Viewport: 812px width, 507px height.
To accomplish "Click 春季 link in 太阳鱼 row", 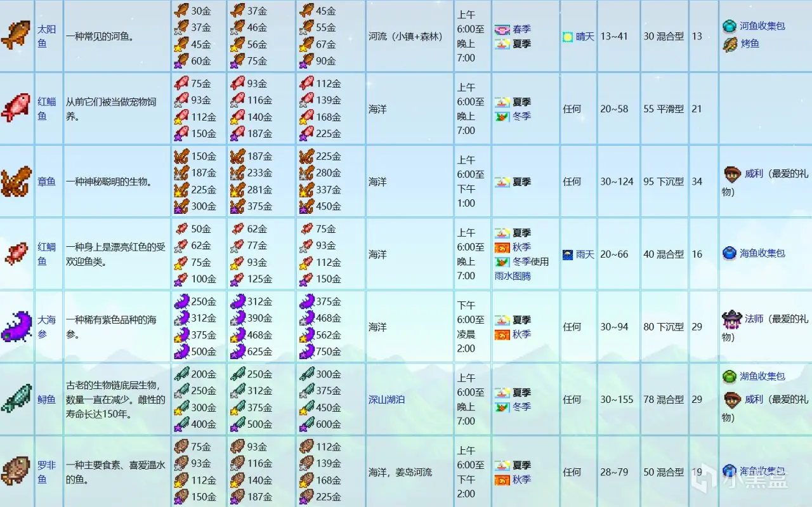I will (x=521, y=29).
